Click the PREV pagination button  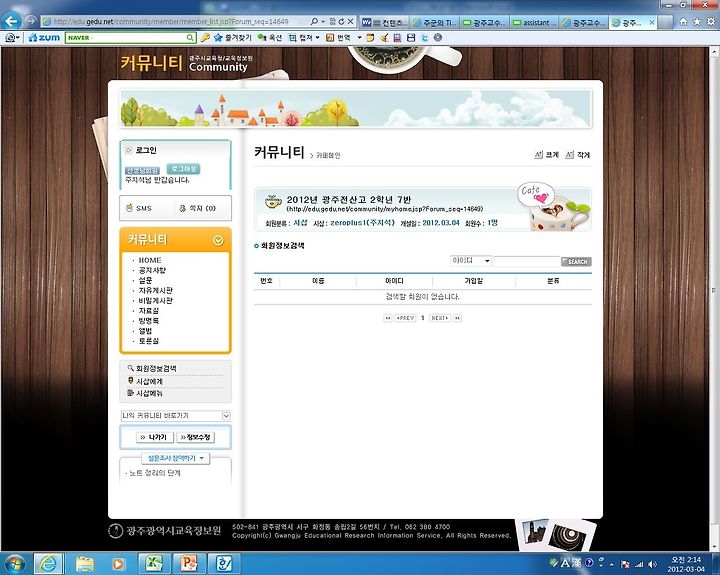pos(405,318)
